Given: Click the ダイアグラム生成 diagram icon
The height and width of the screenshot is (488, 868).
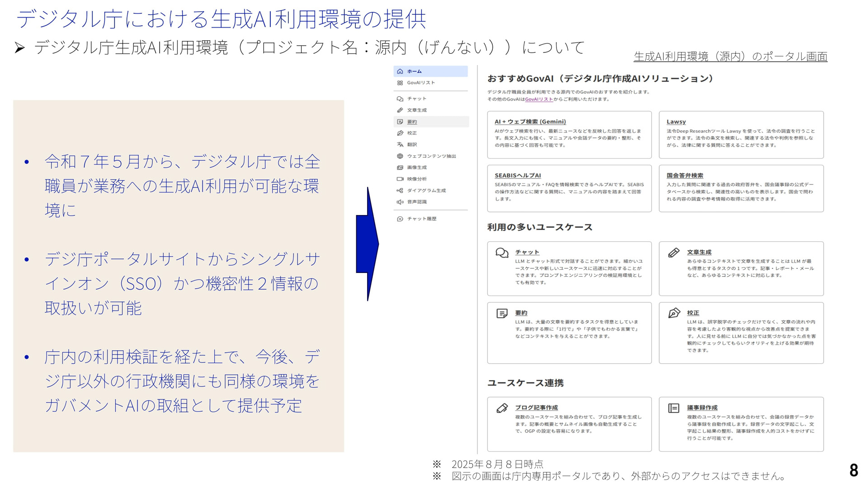Looking at the screenshot, I should point(400,191).
